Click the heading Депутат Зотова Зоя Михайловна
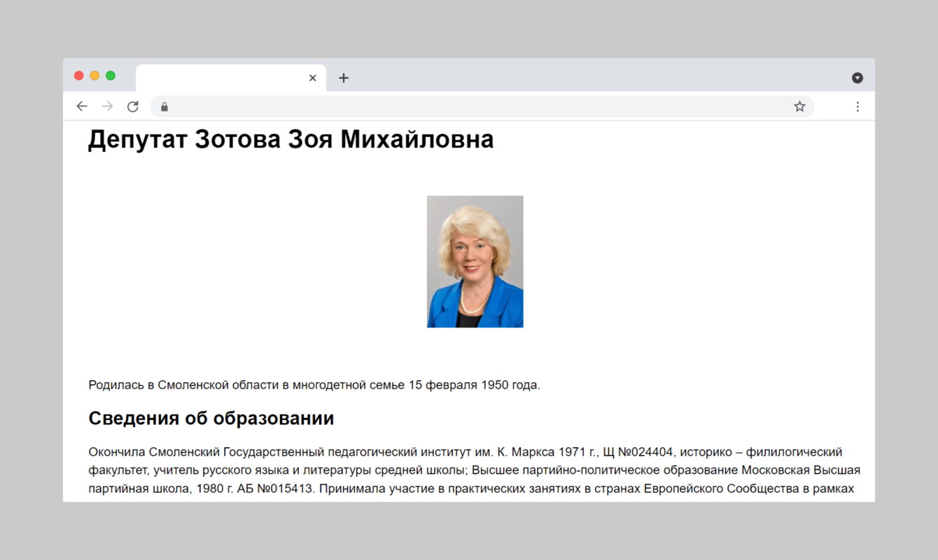Image resolution: width=938 pixels, height=560 pixels. [x=290, y=139]
